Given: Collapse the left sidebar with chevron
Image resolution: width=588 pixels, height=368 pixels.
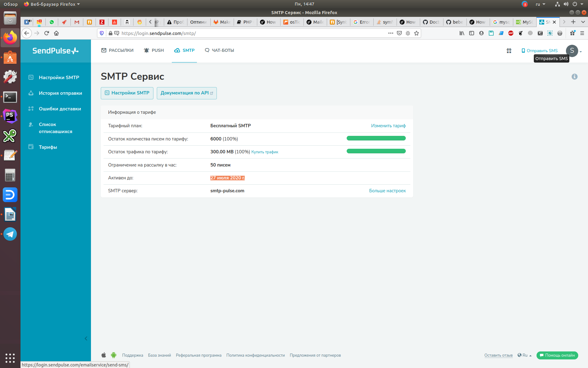Looking at the screenshot, I should click(x=86, y=339).
